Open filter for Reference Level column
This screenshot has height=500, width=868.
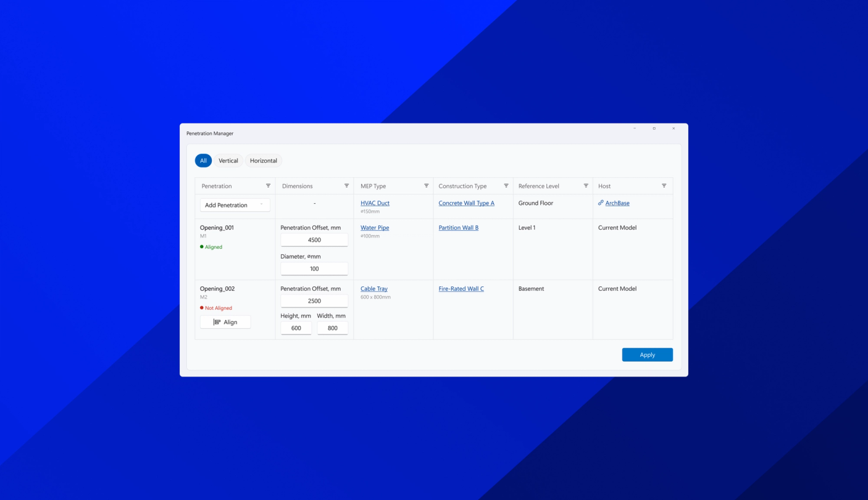tap(586, 186)
